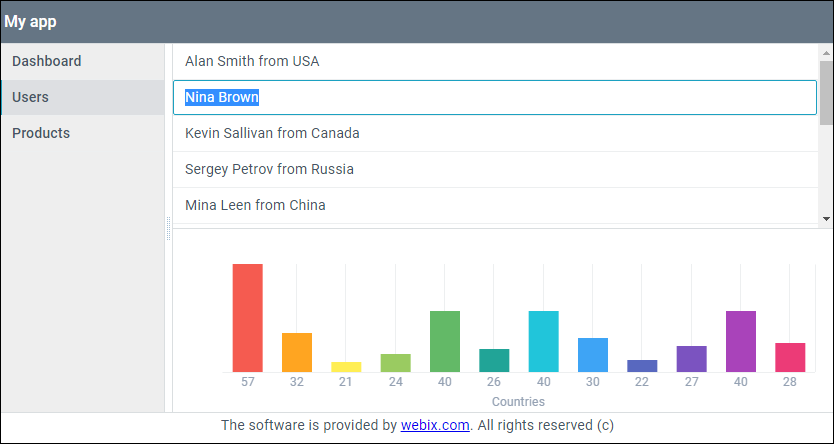The image size is (834, 444).
Task: Click the My app header title
Action: [x=30, y=22]
